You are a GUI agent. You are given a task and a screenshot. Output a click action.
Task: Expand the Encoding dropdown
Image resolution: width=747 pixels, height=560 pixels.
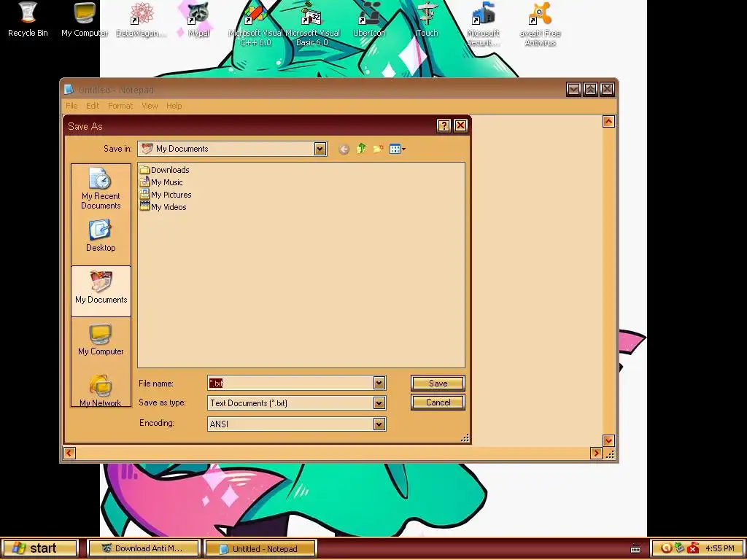[379, 424]
